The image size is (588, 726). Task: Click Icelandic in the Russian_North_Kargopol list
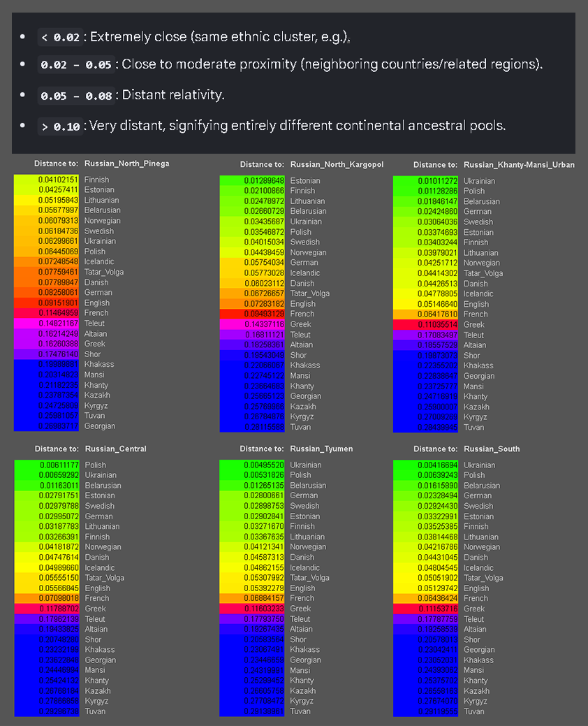[x=305, y=273]
